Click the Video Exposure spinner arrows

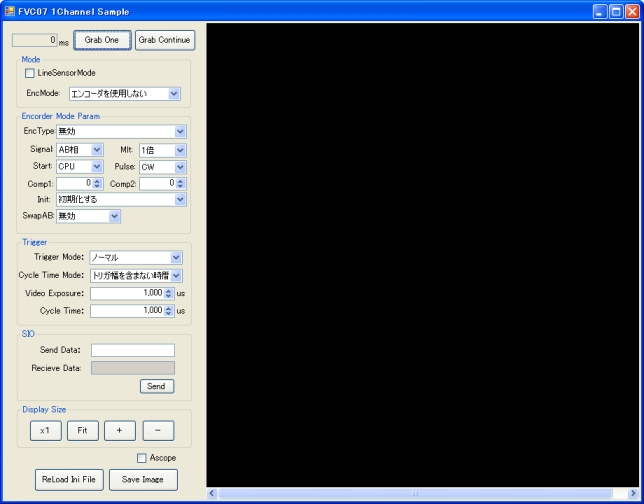168,293
